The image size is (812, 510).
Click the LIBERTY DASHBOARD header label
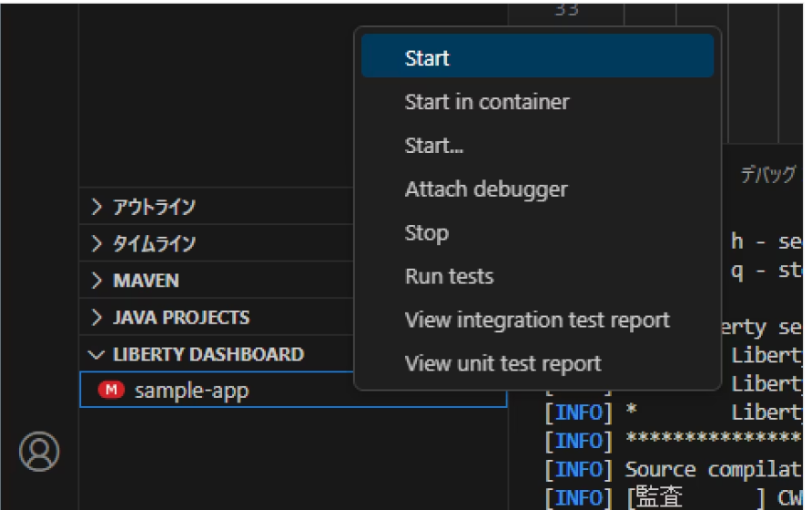coord(208,354)
